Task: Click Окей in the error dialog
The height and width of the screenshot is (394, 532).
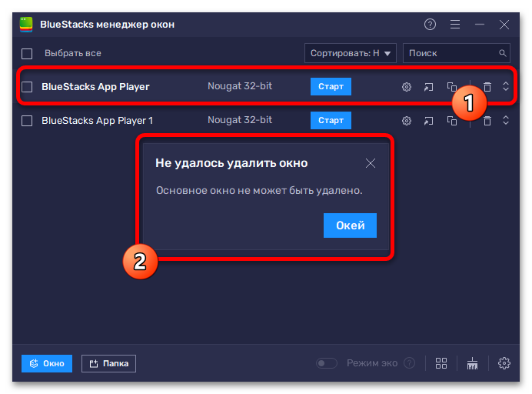Action: tap(350, 225)
